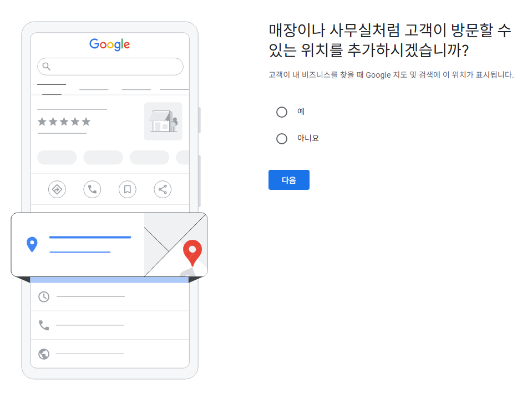Click the share icon in the illustration

tap(163, 189)
